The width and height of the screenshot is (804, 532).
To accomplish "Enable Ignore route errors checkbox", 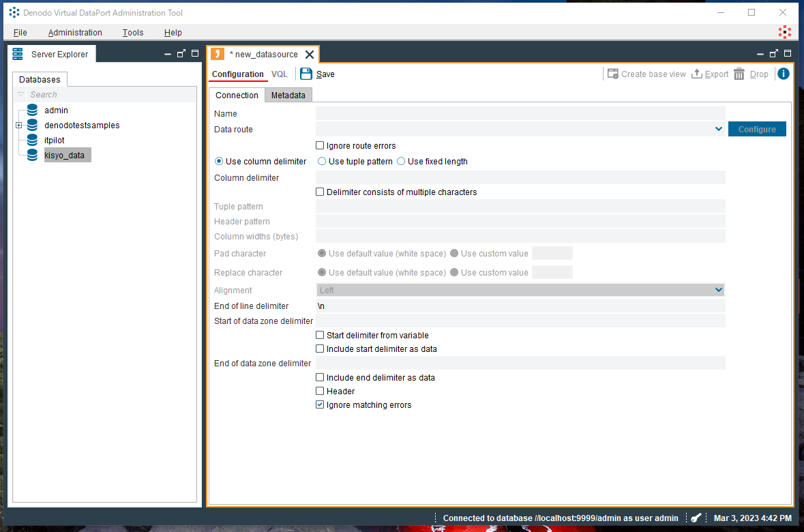I will click(320, 146).
